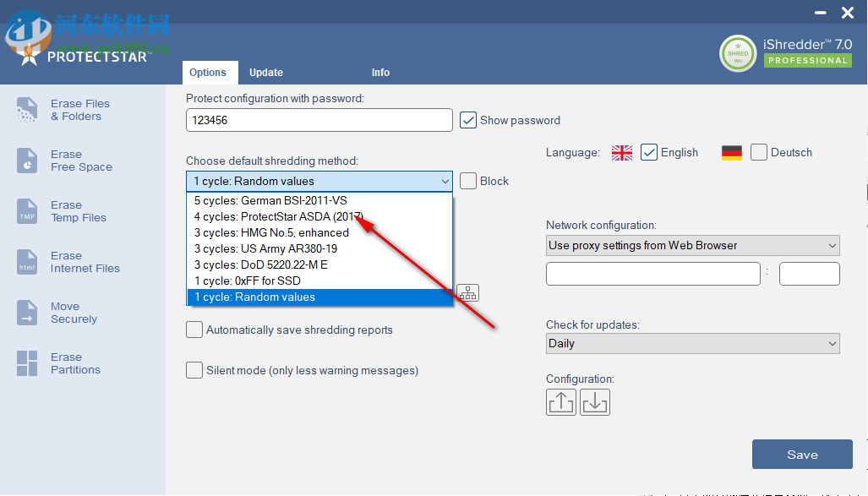Click the iShredder SHRED Win logo badge

click(738, 54)
